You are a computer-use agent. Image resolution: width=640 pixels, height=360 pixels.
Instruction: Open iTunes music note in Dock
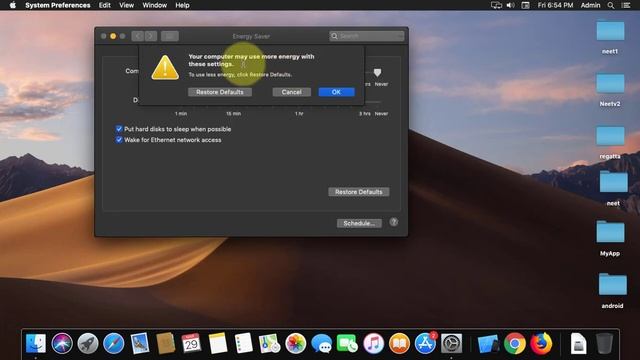(x=373, y=343)
